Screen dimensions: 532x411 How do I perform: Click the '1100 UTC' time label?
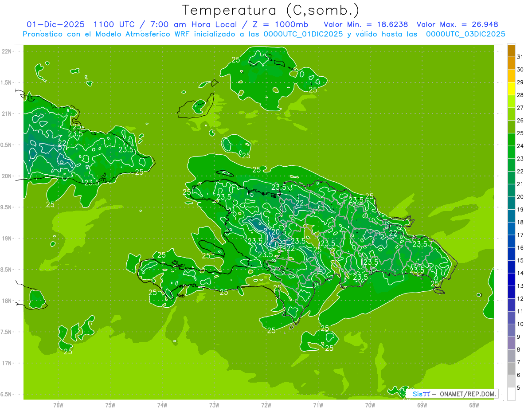[115, 24]
